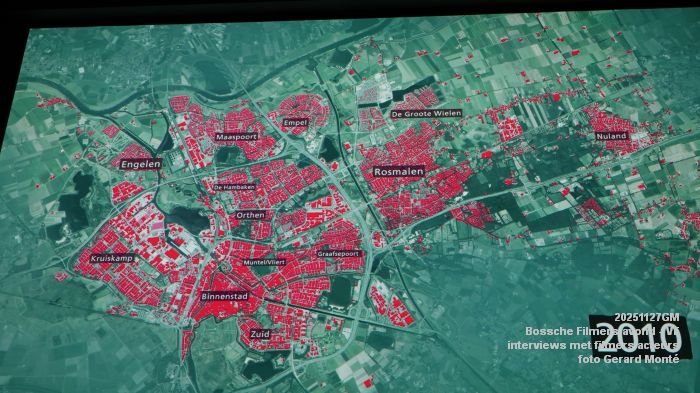Click the De Hambaken label
700x393 pixels.
tap(234, 188)
